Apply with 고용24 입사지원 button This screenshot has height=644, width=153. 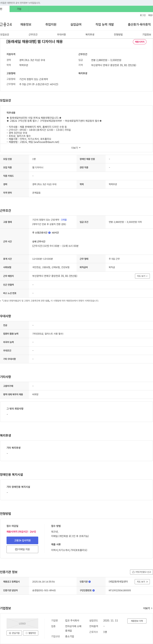(x=22, y=541)
